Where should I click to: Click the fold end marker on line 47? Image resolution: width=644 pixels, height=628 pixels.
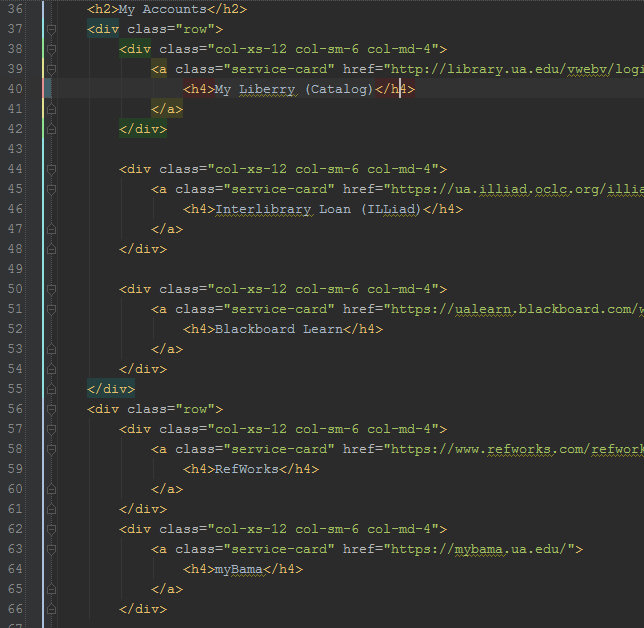click(51, 229)
